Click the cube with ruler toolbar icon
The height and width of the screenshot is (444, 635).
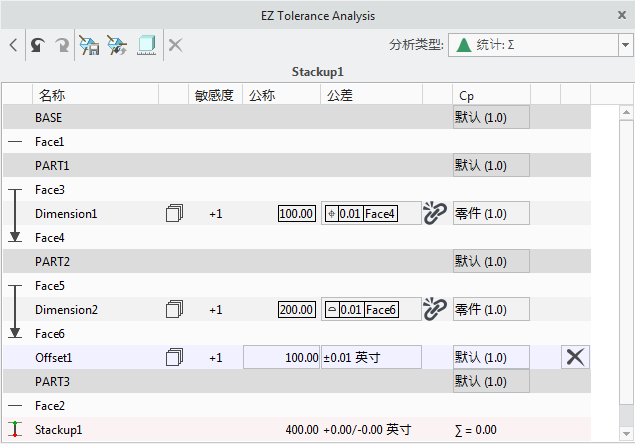(x=146, y=45)
